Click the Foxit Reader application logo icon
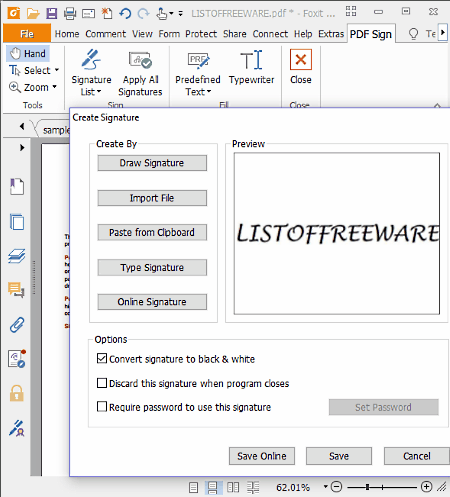Image resolution: width=450 pixels, height=497 pixels. (14, 13)
